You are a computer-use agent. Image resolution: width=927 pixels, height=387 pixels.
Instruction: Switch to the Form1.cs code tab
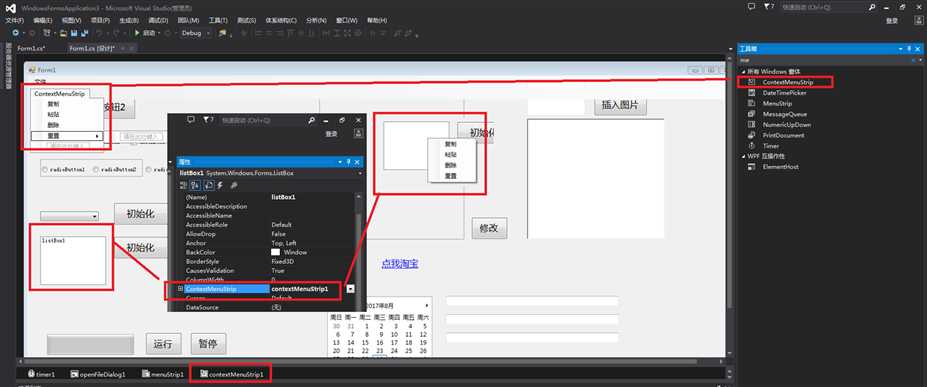31,48
